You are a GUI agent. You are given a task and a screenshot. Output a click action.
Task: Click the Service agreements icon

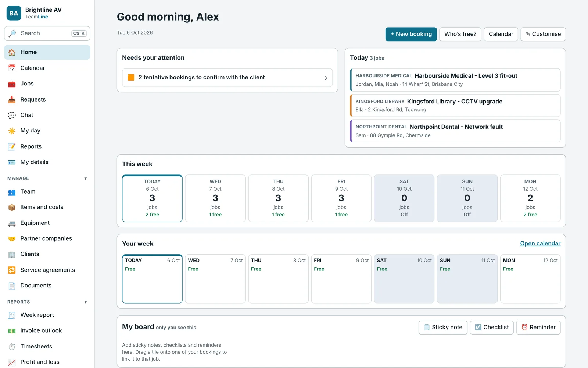tap(12, 270)
